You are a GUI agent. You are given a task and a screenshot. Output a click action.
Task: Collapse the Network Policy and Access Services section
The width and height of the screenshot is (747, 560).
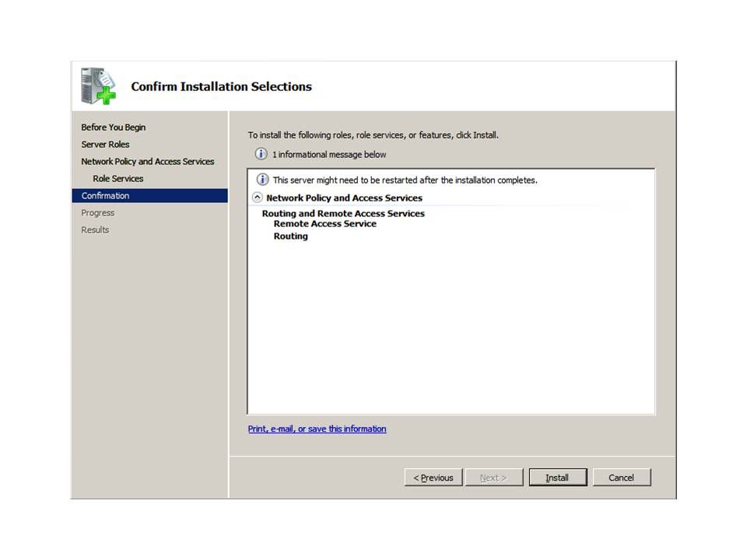point(258,198)
